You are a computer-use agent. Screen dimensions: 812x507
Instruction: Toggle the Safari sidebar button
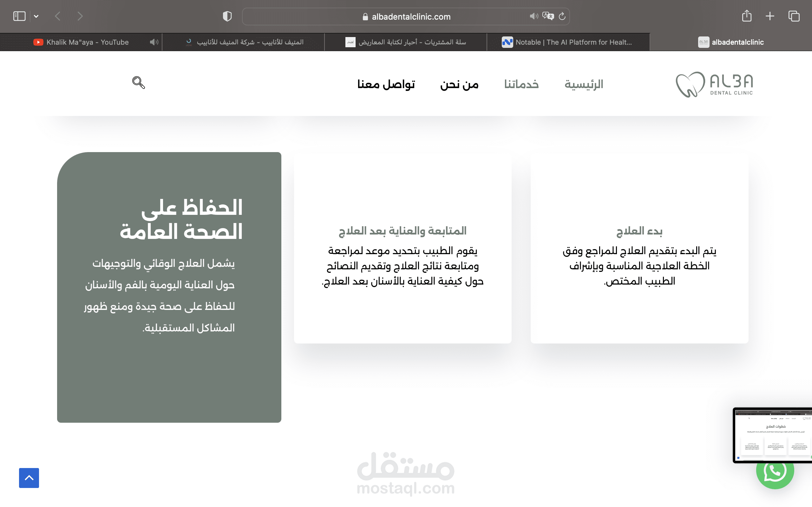coord(19,16)
